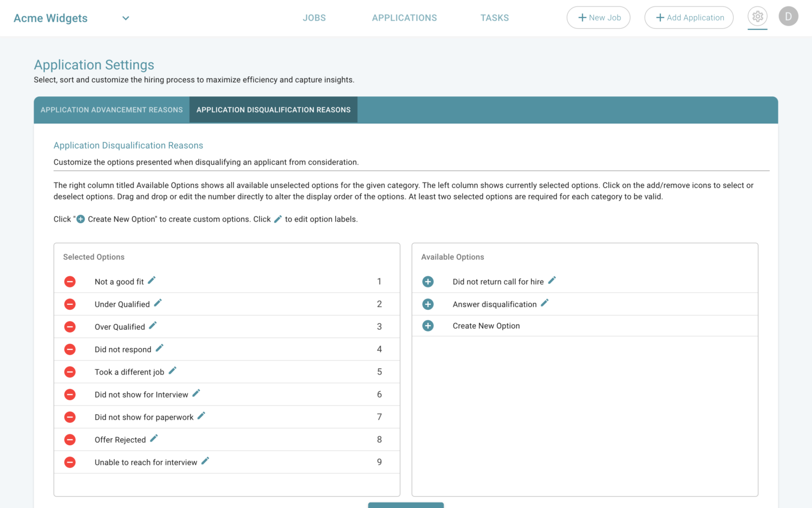Open the TASKS section
The height and width of the screenshot is (508, 812).
tap(494, 17)
